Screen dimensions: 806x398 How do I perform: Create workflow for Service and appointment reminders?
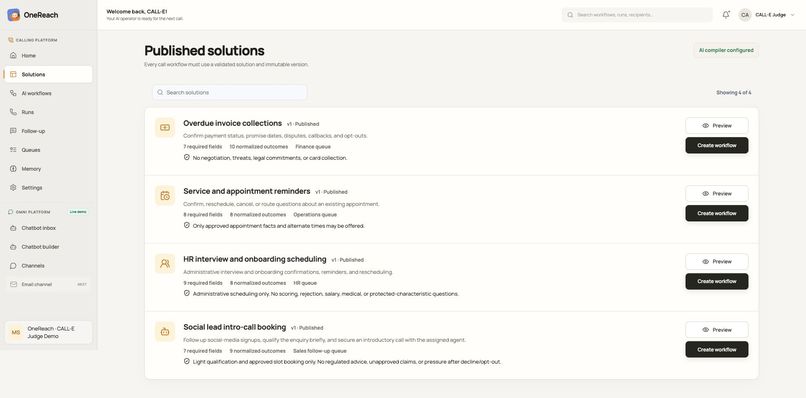point(717,213)
